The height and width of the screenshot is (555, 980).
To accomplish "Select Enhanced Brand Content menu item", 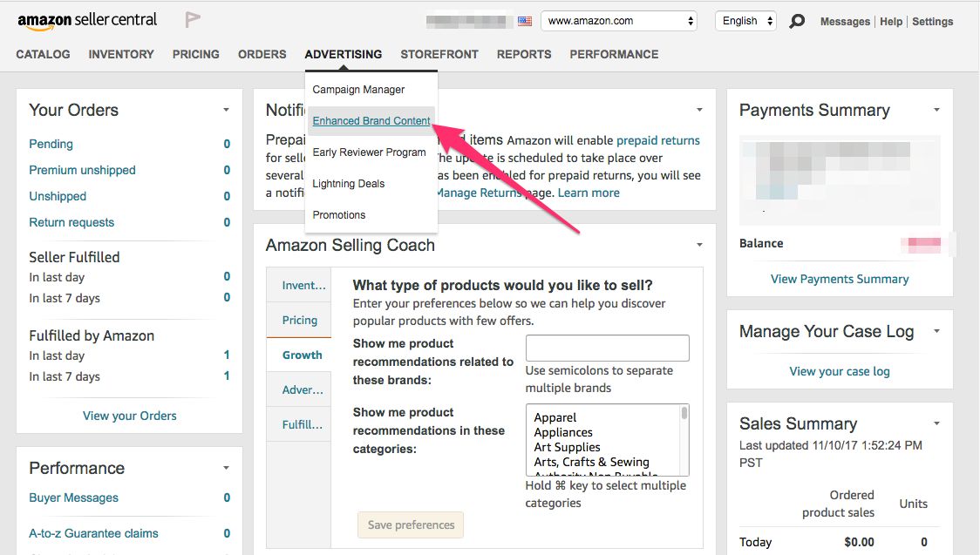I will coord(371,120).
